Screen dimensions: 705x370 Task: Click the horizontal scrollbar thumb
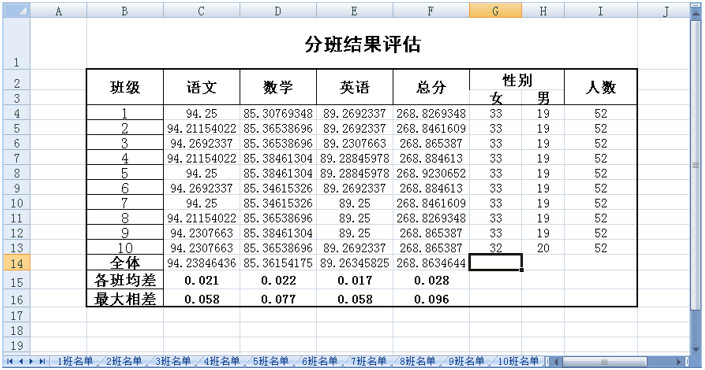pyautogui.click(x=604, y=361)
